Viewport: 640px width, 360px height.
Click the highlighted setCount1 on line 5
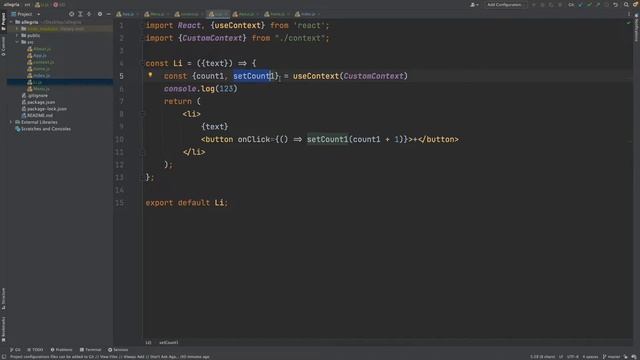[x=253, y=76]
